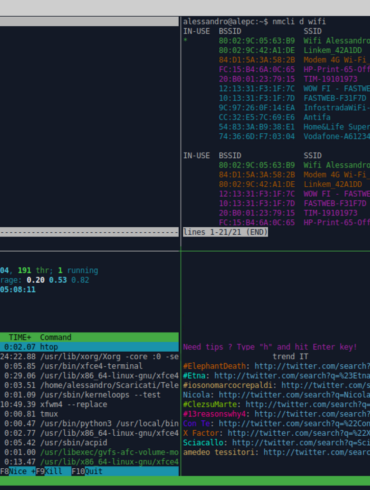Click BSSID 9C:97:26:0F:14:EA
Image resolution: width=370 pixels, height=490 pixels.
[257, 108]
